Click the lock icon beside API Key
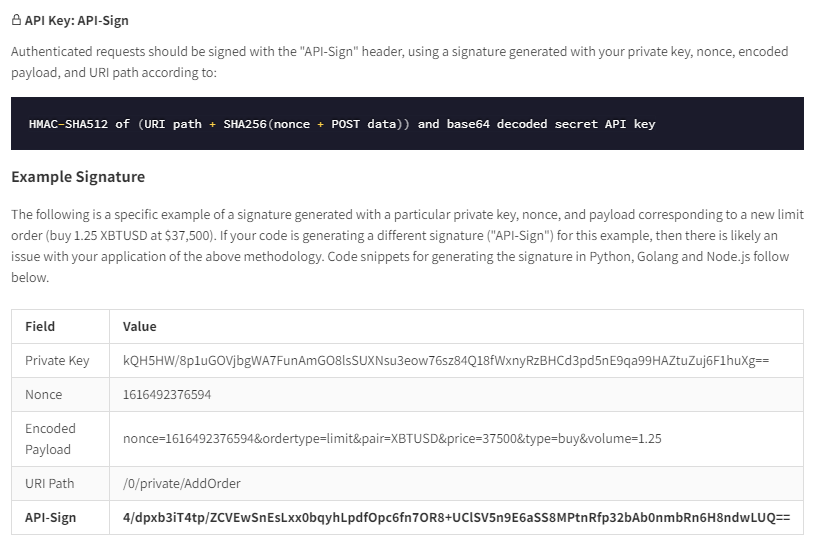 click(x=16, y=20)
